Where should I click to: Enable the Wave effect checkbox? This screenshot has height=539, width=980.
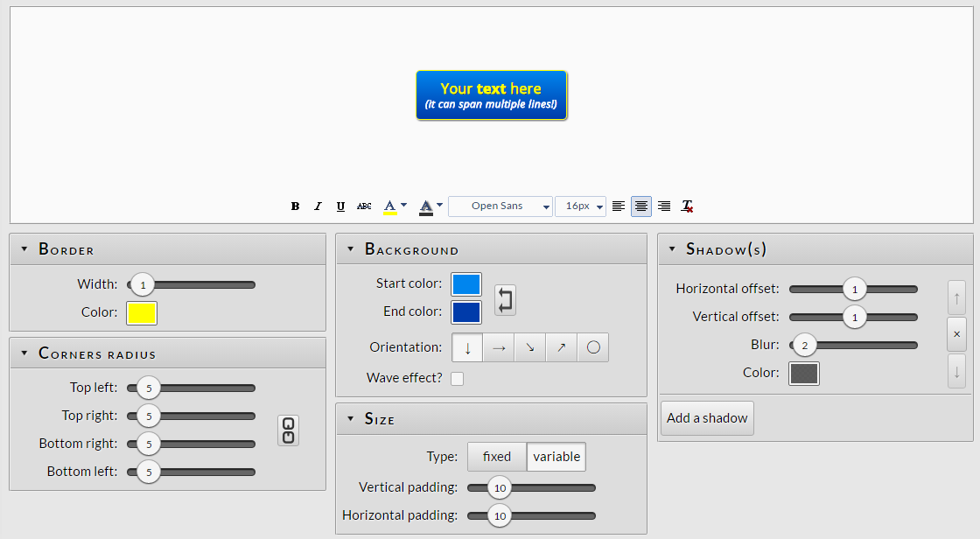click(457, 378)
